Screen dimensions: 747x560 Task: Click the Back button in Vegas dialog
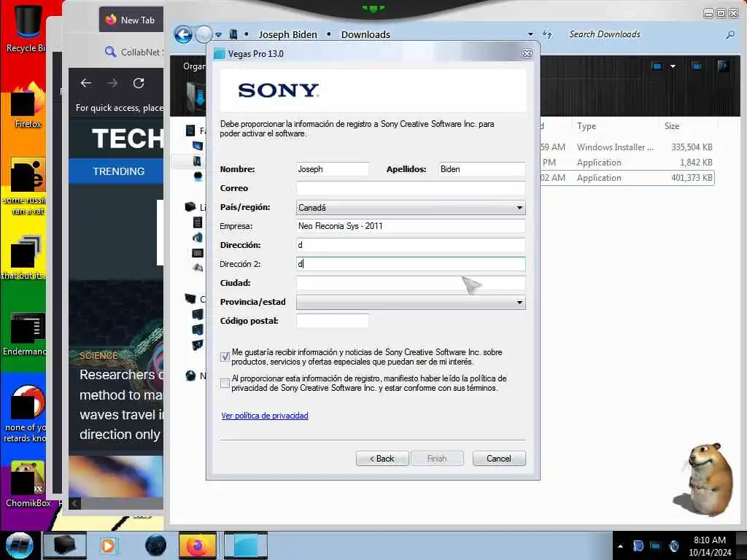tap(382, 459)
